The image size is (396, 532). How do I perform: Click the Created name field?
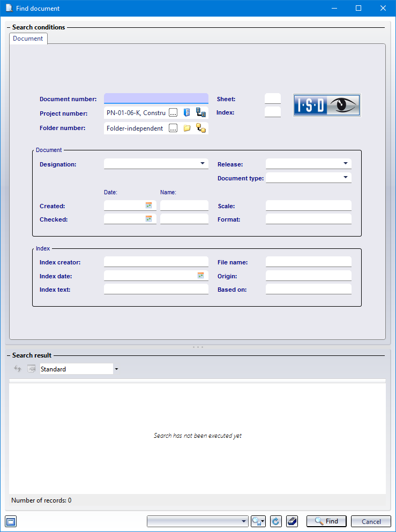184,206
